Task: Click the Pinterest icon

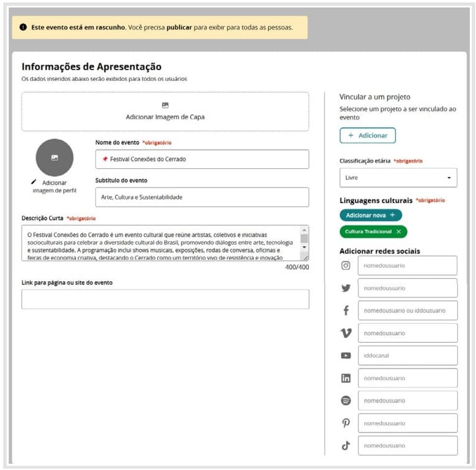Action: [x=346, y=423]
